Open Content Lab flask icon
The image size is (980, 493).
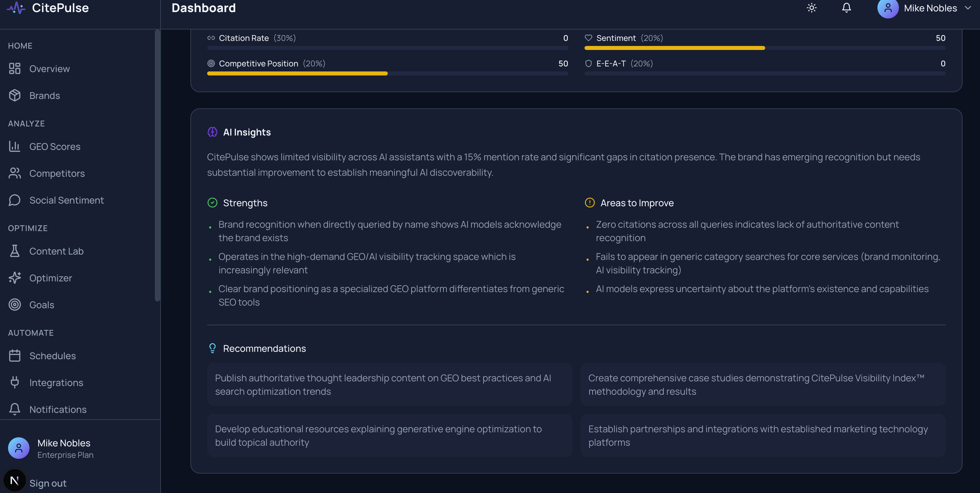pyautogui.click(x=14, y=251)
